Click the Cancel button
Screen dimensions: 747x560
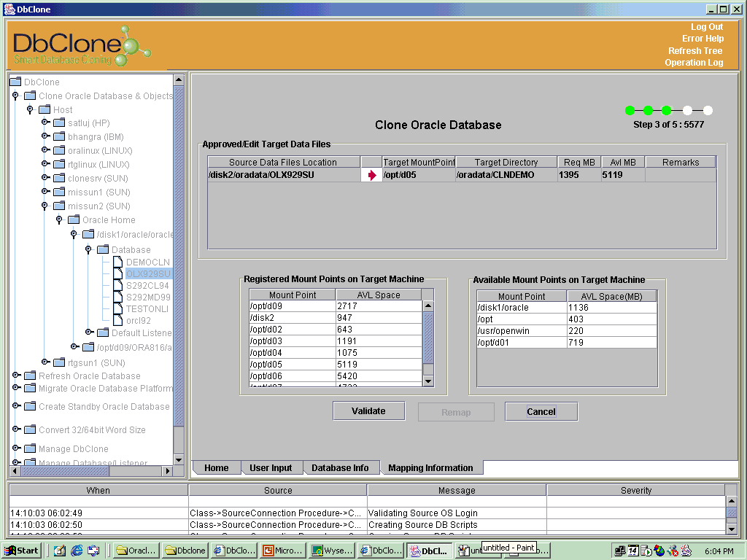tap(541, 411)
